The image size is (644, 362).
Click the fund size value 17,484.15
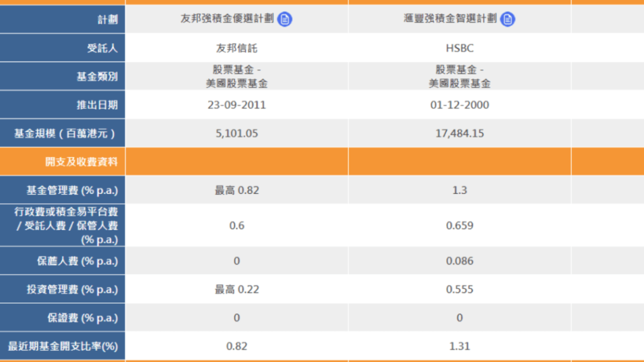[460, 134]
